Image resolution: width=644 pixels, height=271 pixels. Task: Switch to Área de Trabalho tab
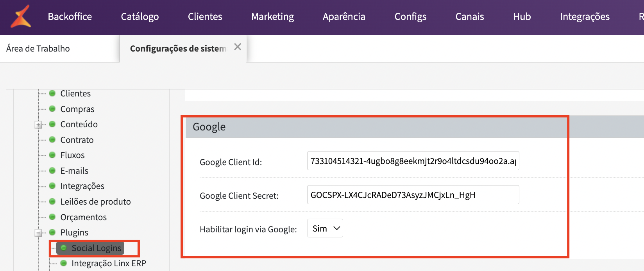(x=38, y=49)
